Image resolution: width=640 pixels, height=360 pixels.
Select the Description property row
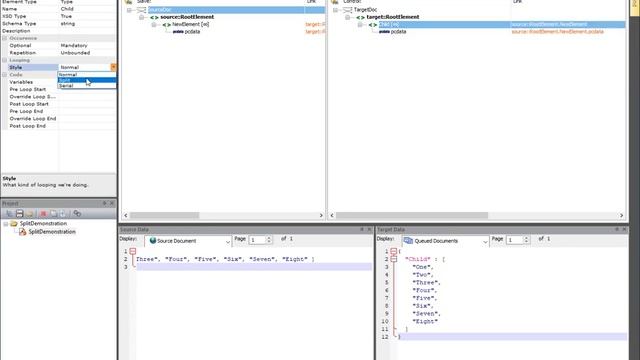[58, 31]
